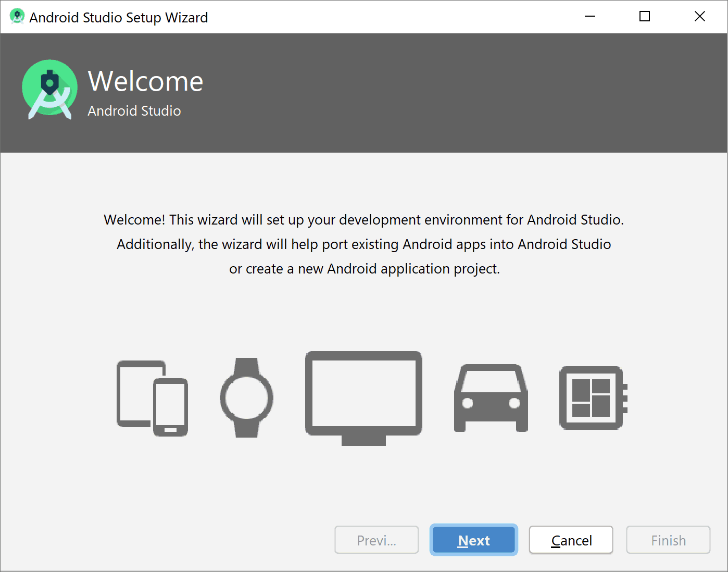
Task: Minimize the Setup Wizard window
Action: (x=590, y=17)
